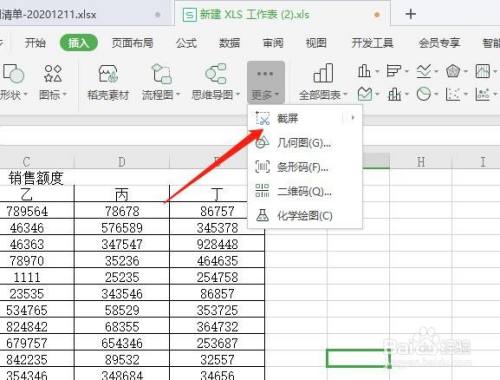Open the 数据 tab
This screenshot has width=500, height=380.
tap(229, 43)
